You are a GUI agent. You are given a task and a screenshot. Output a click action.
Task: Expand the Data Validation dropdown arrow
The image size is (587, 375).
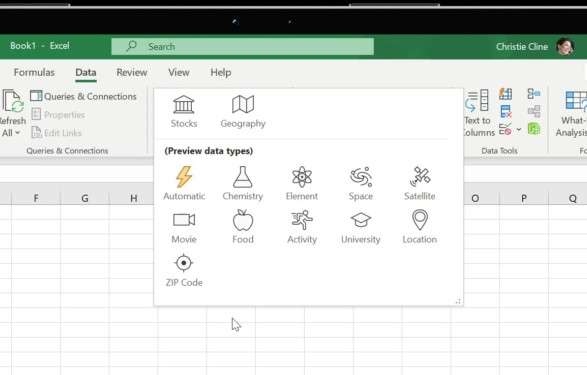click(x=519, y=129)
